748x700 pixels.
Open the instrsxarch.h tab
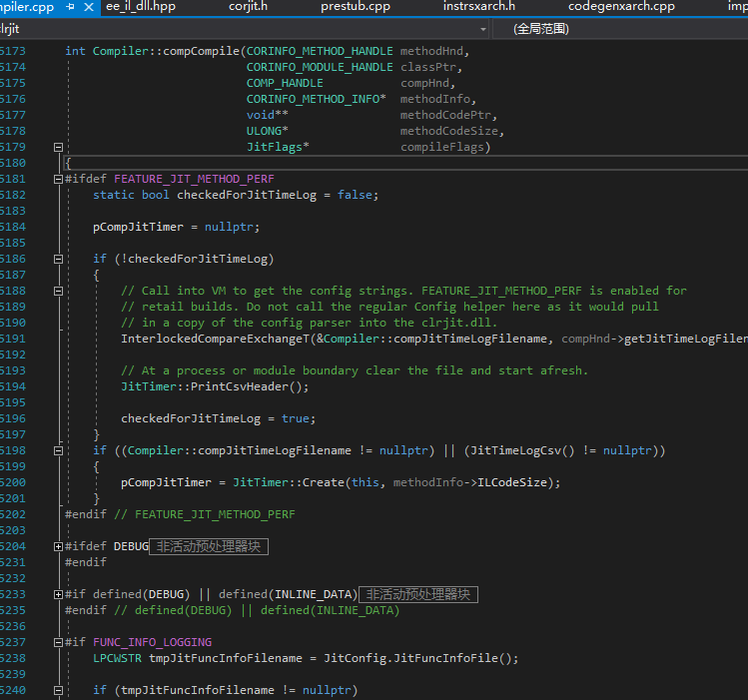(479, 7)
